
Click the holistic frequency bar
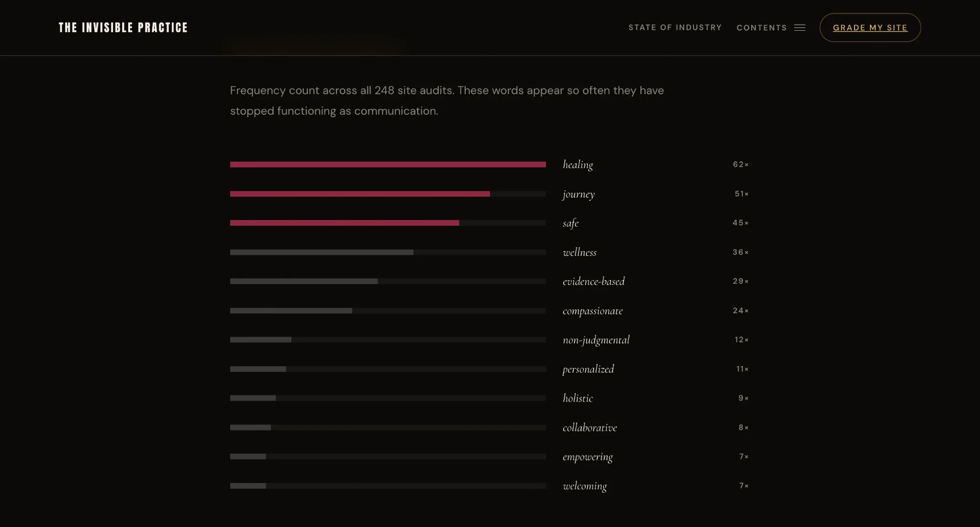388,398
